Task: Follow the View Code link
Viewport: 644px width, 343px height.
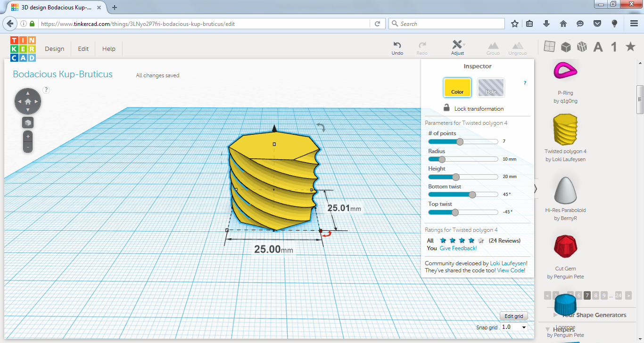Action: (x=511, y=270)
